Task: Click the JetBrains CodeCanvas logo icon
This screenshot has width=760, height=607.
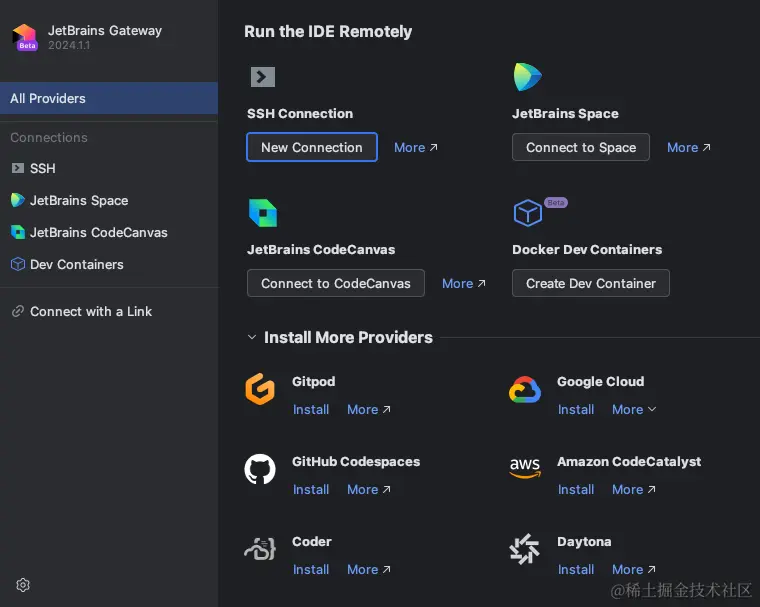Action: click(x=262, y=213)
